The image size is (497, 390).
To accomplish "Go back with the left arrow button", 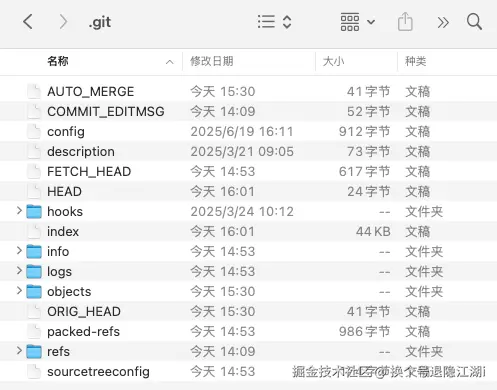I will tap(28, 22).
